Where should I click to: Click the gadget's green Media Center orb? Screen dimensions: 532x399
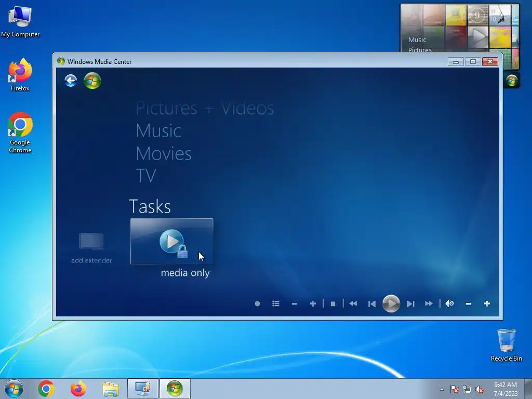click(x=512, y=81)
